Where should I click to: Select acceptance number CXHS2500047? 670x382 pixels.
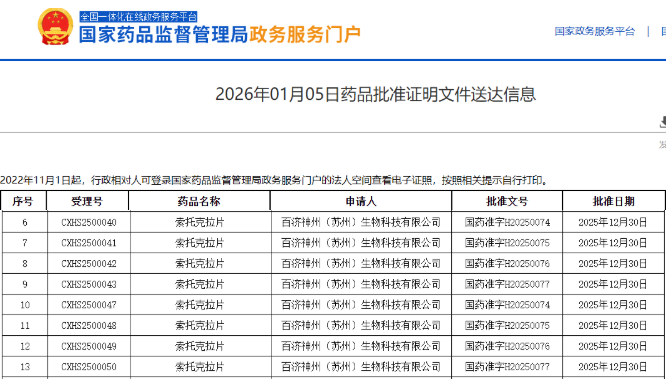(x=89, y=305)
